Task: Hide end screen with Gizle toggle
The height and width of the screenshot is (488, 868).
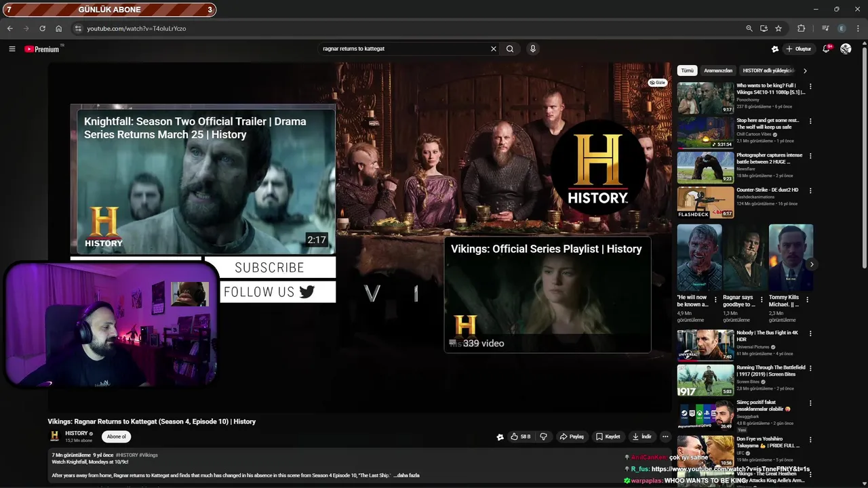Action: point(658,83)
